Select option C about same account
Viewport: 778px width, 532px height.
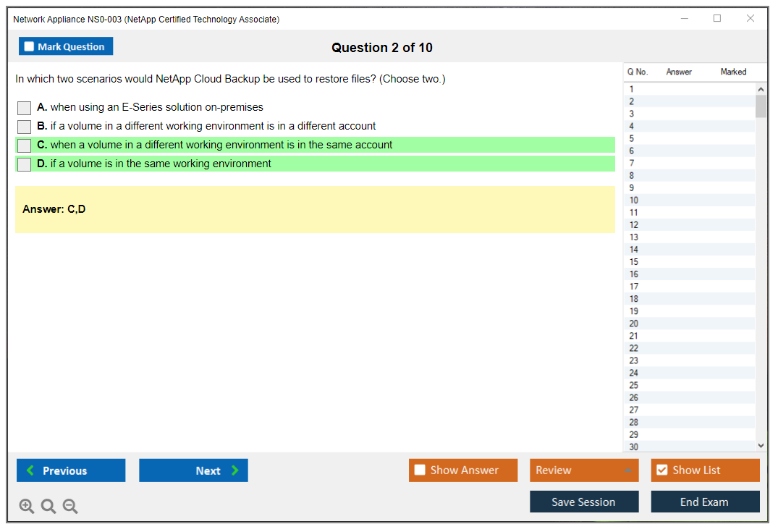pos(25,145)
